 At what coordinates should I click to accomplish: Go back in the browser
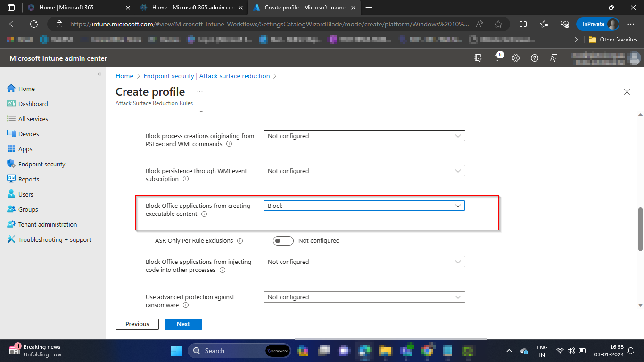click(x=13, y=24)
